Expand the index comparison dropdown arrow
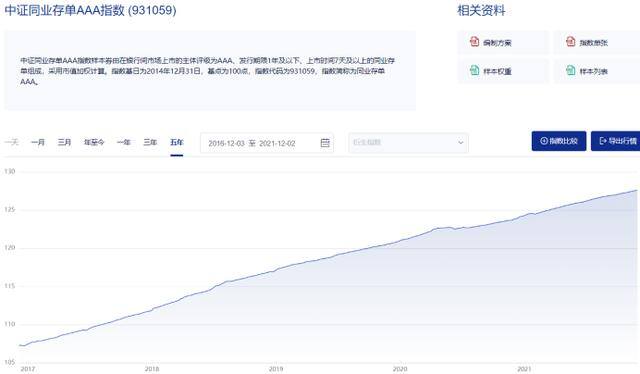The width and height of the screenshot is (640, 374). (461, 142)
